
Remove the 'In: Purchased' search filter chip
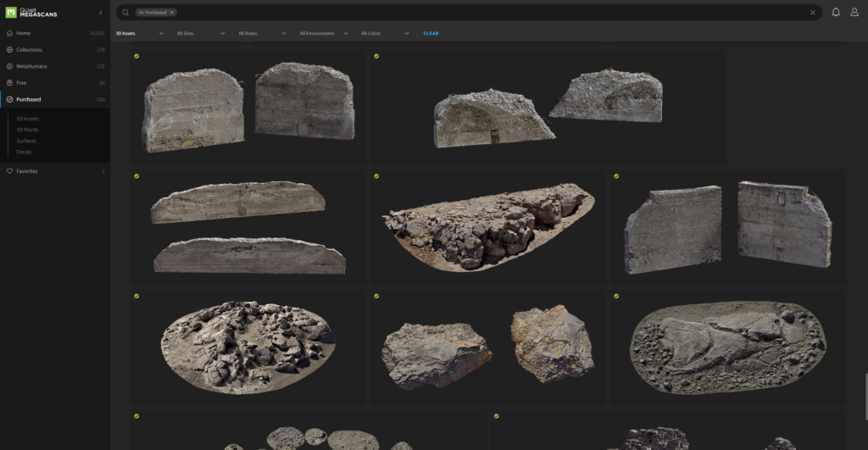pyautogui.click(x=172, y=13)
